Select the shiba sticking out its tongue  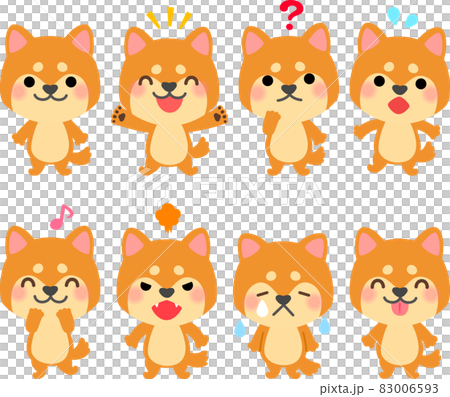399,303
